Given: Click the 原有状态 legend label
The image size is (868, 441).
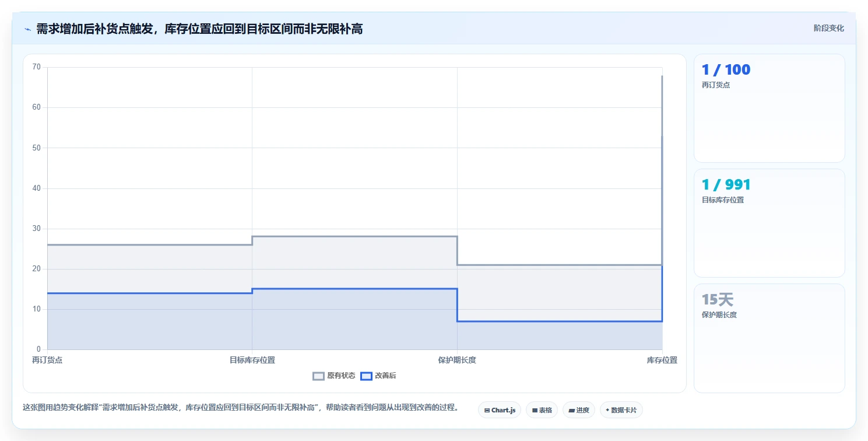Looking at the screenshot, I should (x=341, y=376).
